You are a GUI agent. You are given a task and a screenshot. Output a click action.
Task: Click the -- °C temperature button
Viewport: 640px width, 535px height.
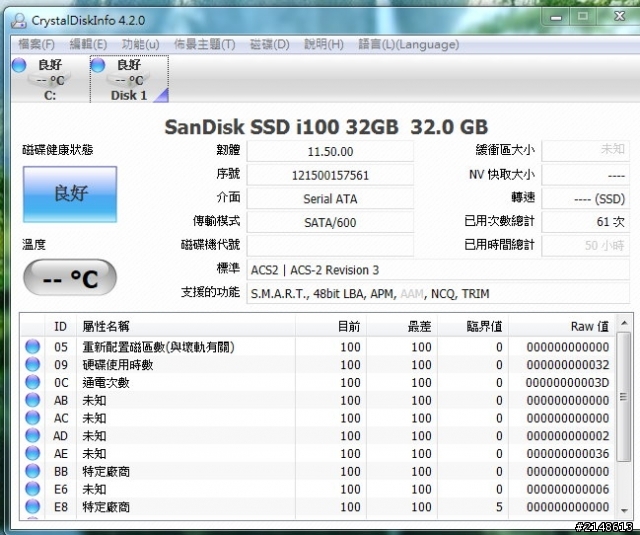click(x=70, y=277)
